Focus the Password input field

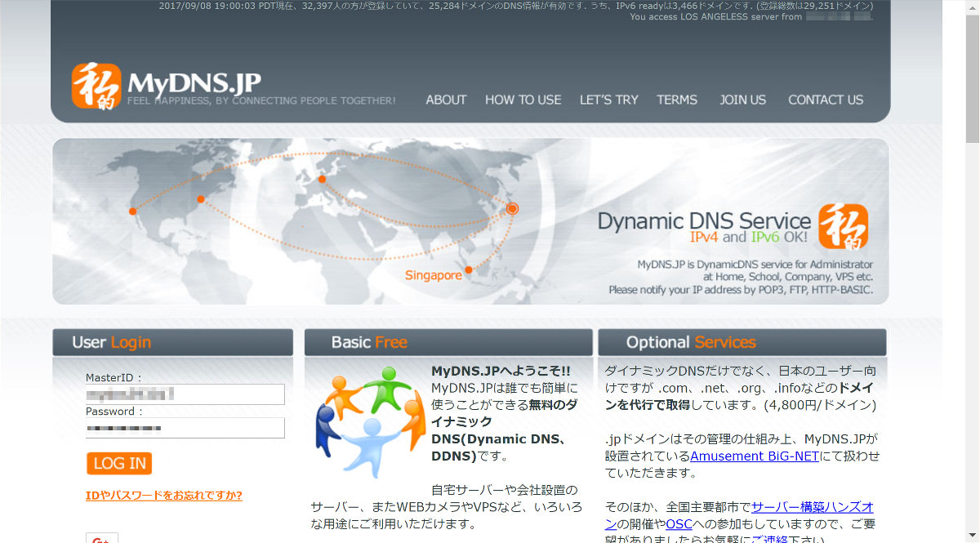[x=185, y=428]
